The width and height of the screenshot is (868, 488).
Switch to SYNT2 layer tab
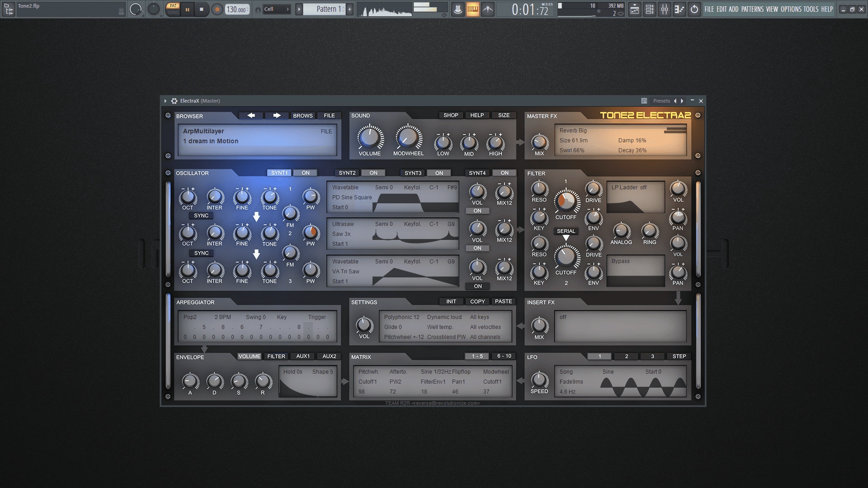[x=347, y=173]
